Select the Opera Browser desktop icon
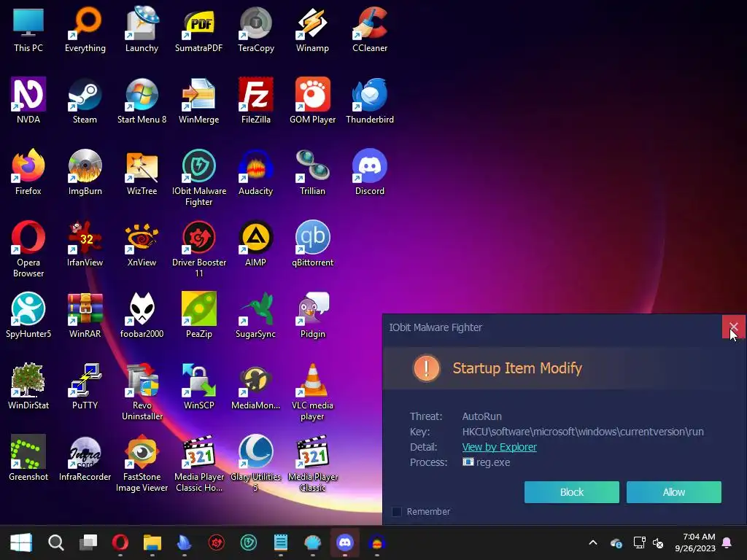This screenshot has height=560, width=747. 28,249
